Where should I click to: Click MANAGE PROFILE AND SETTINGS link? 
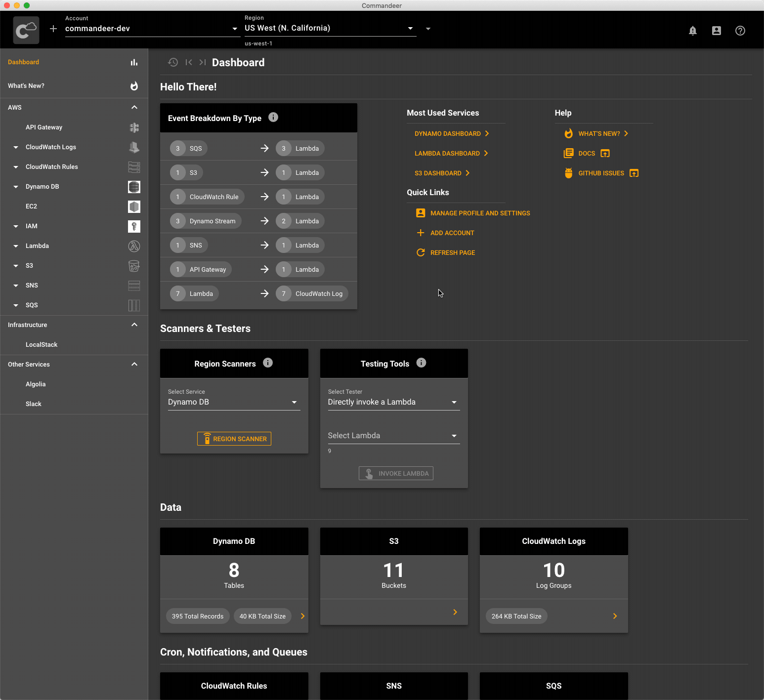point(473,213)
